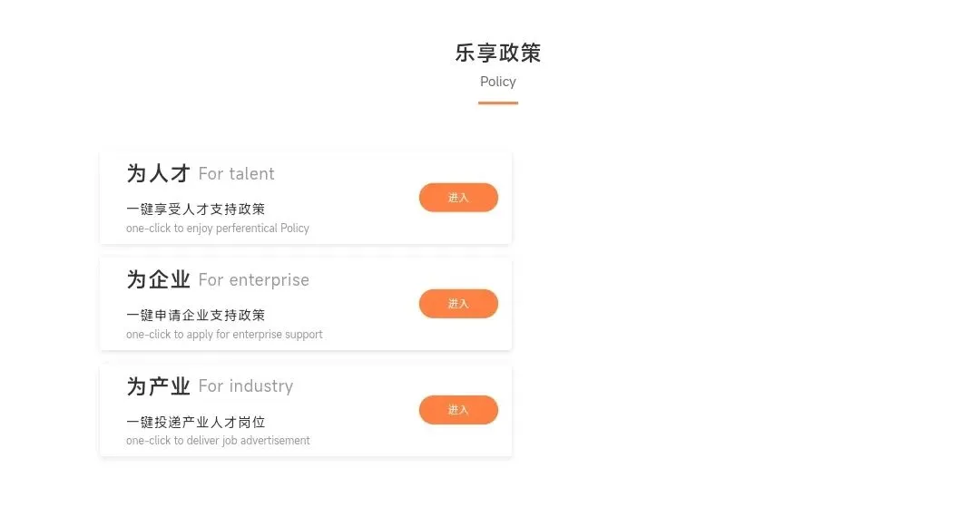Open the talent policy card
Image resolution: width=980 pixels, height=507 pixels.
coord(305,198)
